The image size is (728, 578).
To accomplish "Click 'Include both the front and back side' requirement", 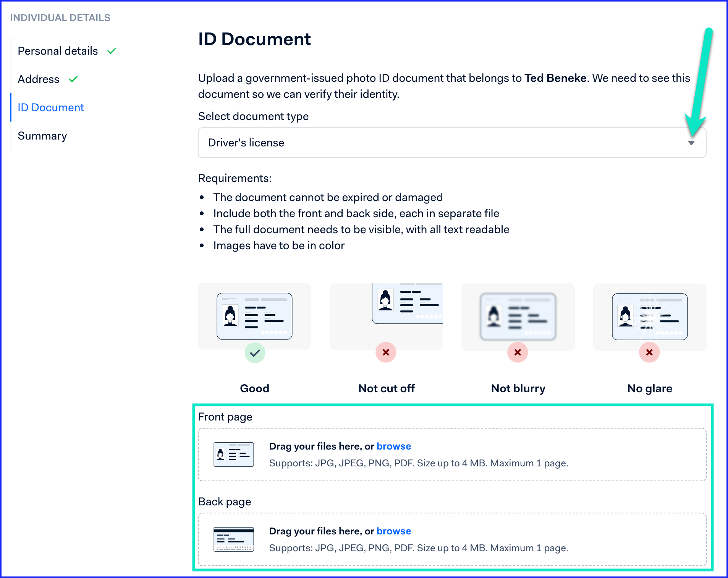I will pos(356,213).
